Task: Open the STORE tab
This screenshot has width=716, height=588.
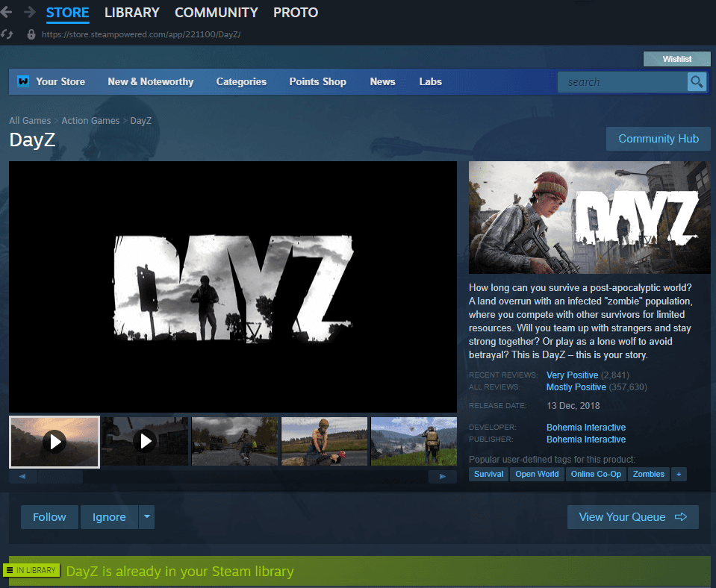Action: point(68,13)
